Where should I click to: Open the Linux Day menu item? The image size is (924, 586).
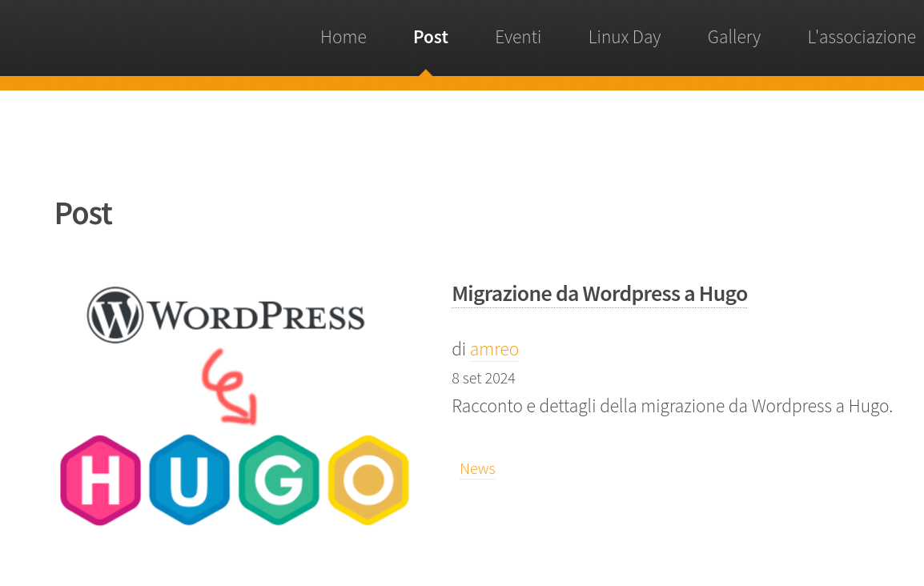click(624, 37)
